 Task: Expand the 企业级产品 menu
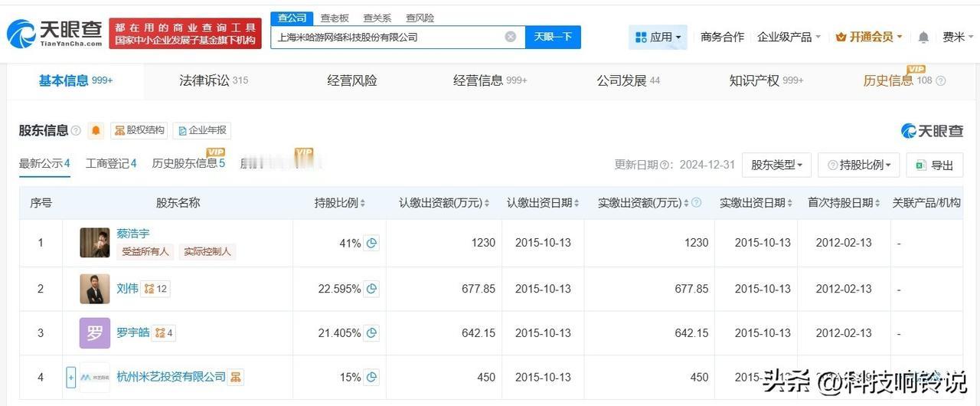tap(789, 37)
